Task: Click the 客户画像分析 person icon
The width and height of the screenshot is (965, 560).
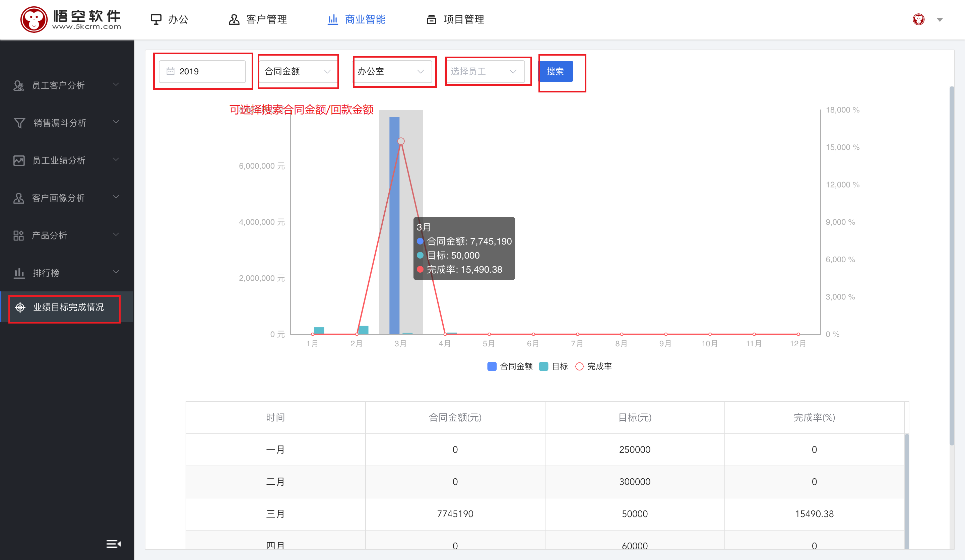Action: tap(19, 198)
